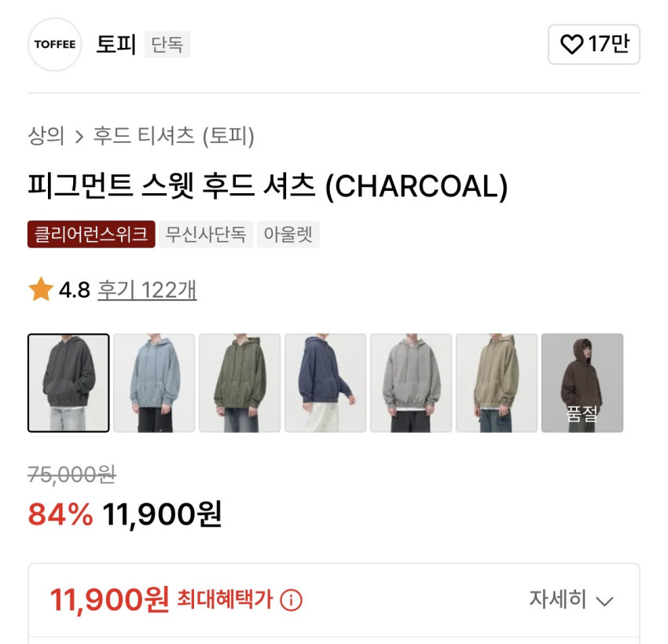
Task: Expand 자세히 price details chevron
Action: click(604, 601)
